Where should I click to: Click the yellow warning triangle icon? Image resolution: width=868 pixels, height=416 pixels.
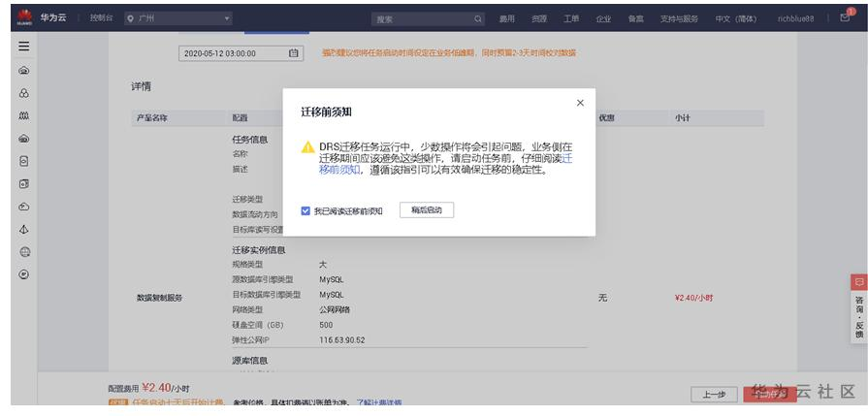(x=307, y=147)
